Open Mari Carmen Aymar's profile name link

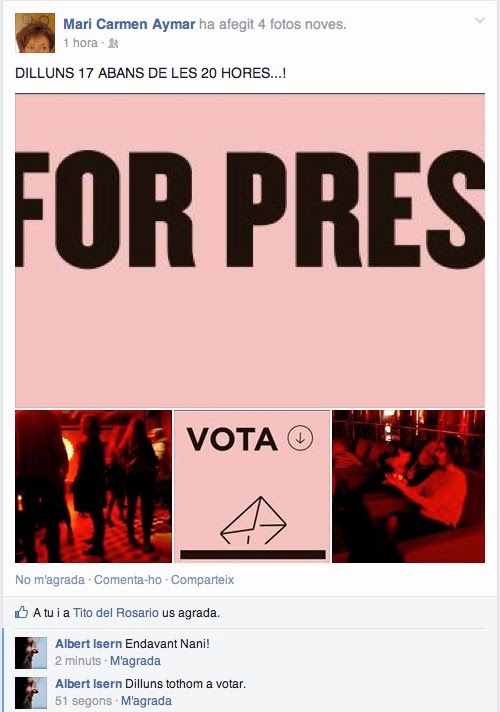coord(129,24)
